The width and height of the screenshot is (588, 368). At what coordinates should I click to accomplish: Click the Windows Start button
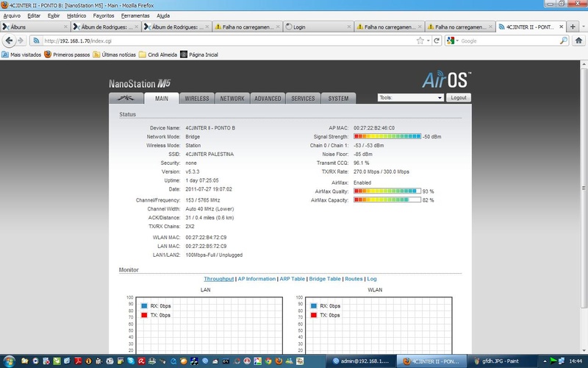9,361
